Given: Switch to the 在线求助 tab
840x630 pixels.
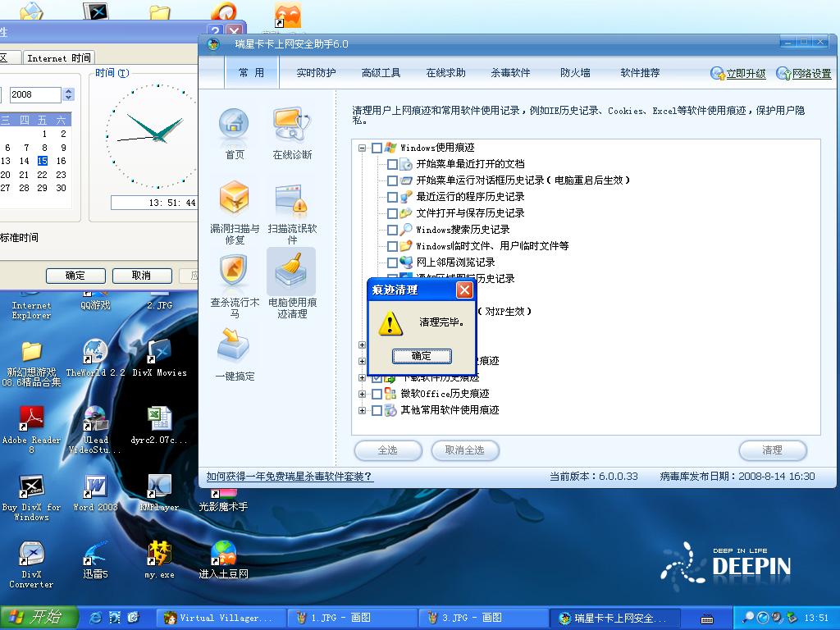Looking at the screenshot, I should 445,73.
